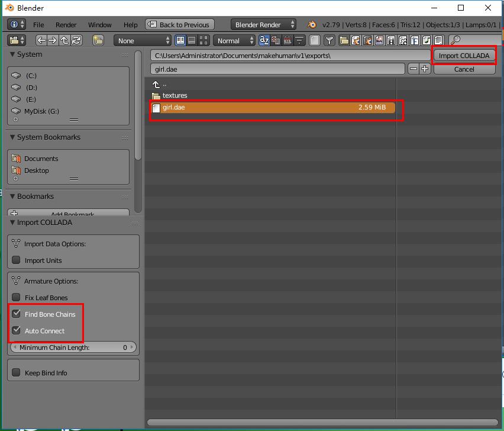This screenshot has width=504, height=431.
Task: Enable the Keep Bind Info checkbox
Action: [x=16, y=372]
